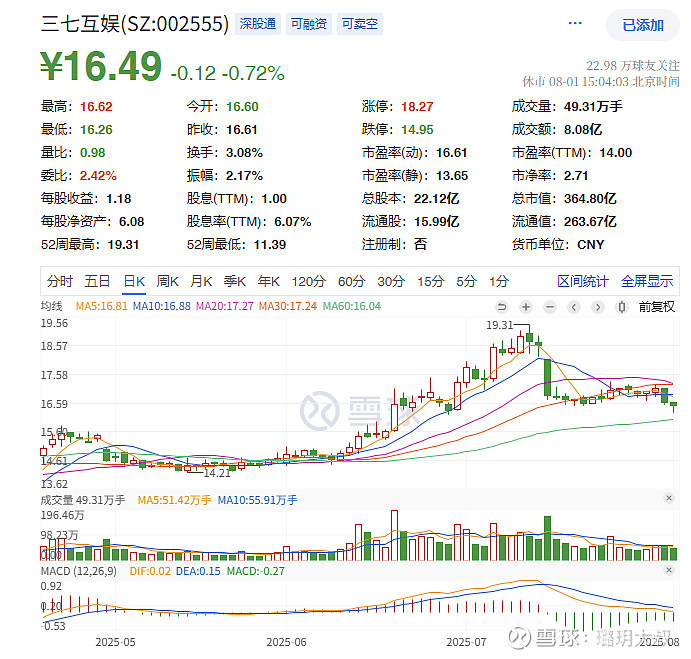
Task: Click the MACD DIF:0.02 label
Action: pyautogui.click(x=150, y=571)
